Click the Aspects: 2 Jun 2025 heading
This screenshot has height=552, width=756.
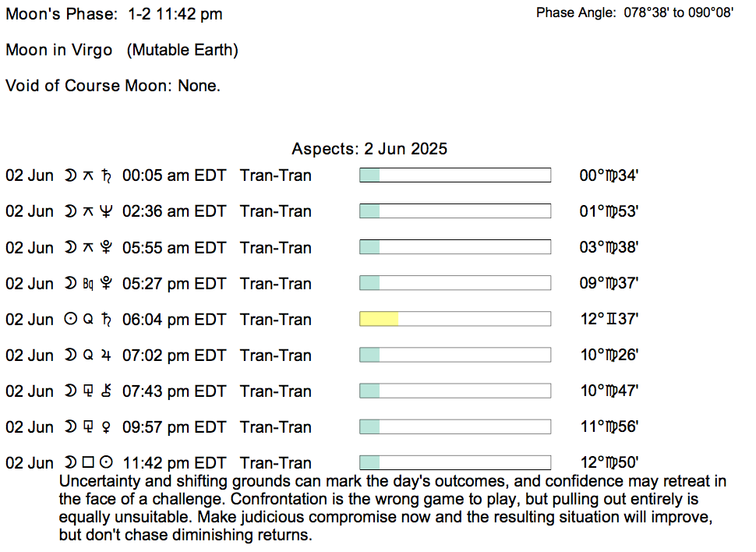tap(369, 149)
